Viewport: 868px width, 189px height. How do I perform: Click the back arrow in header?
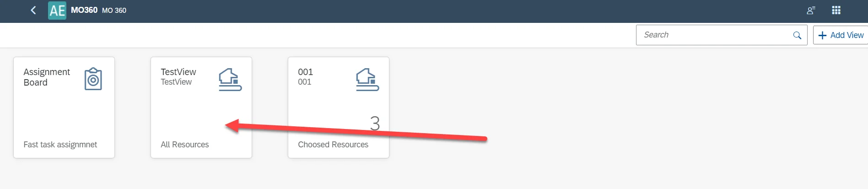(33, 11)
